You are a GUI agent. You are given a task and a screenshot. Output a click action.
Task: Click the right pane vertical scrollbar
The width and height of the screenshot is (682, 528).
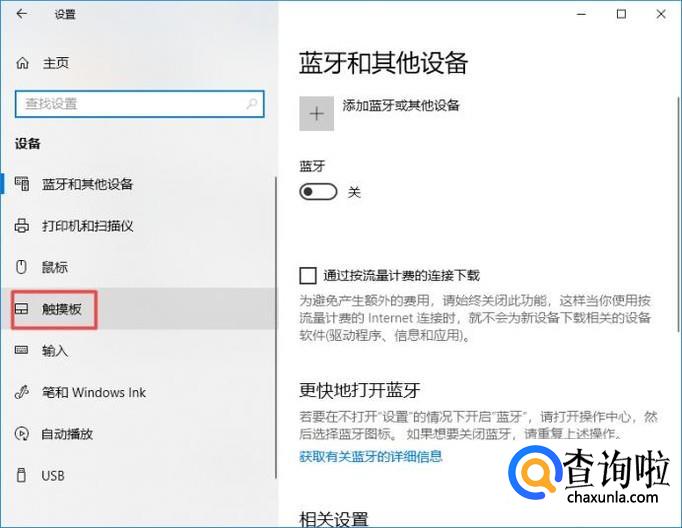click(x=679, y=213)
